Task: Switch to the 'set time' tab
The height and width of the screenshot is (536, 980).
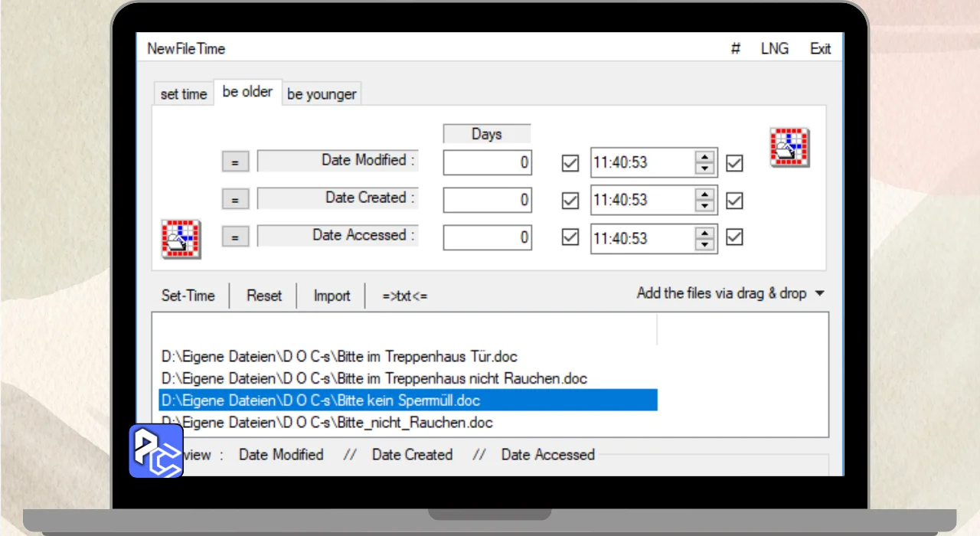Action: click(184, 94)
